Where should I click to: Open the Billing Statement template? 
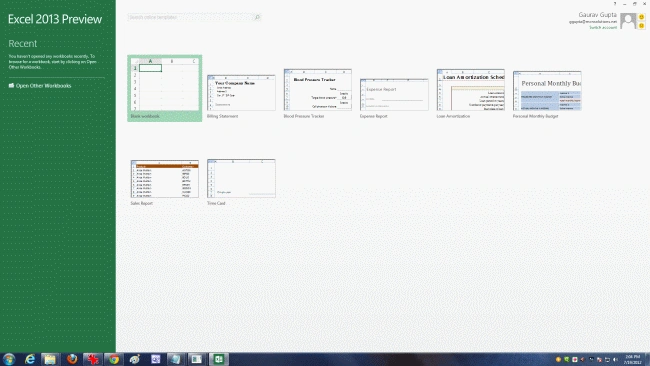241,93
